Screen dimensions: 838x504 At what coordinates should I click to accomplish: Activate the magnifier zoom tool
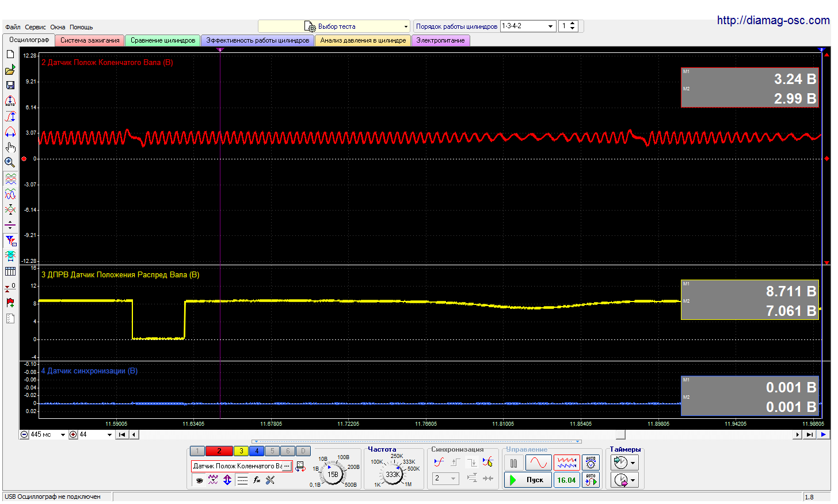10,163
